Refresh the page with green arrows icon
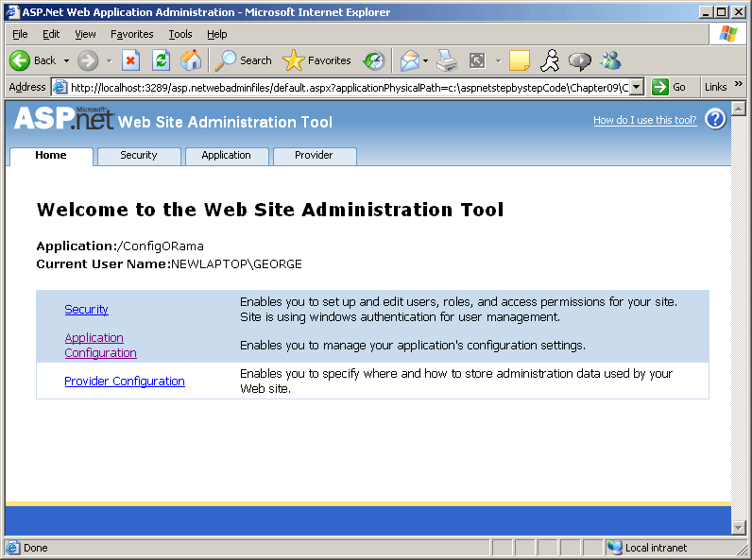 pyautogui.click(x=161, y=60)
